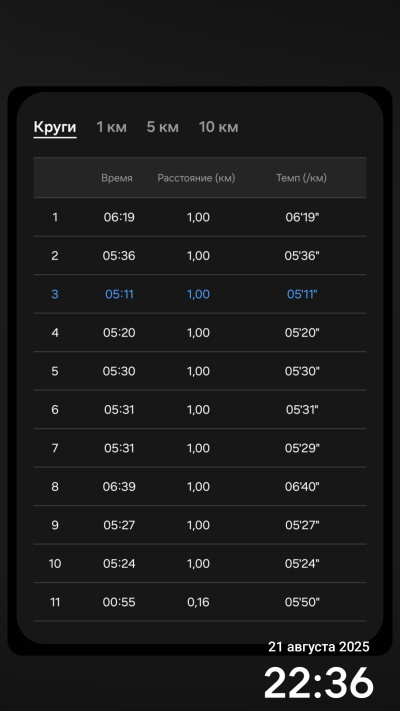The image size is (400, 711).
Task: Open the 5 км tab
Action: [162, 127]
